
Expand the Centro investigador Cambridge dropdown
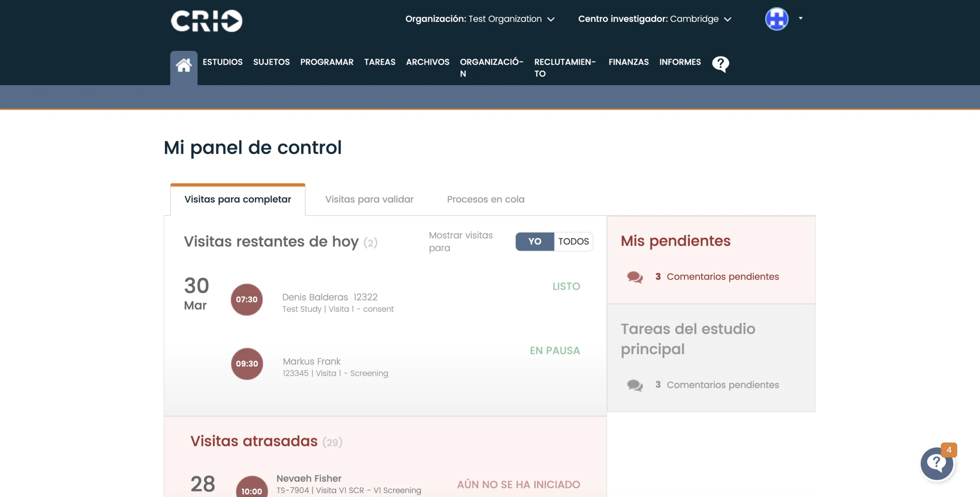pyautogui.click(x=655, y=19)
